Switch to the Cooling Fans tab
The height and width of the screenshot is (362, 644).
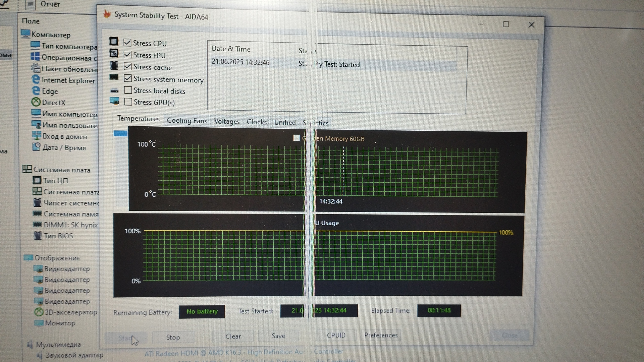[x=187, y=121]
